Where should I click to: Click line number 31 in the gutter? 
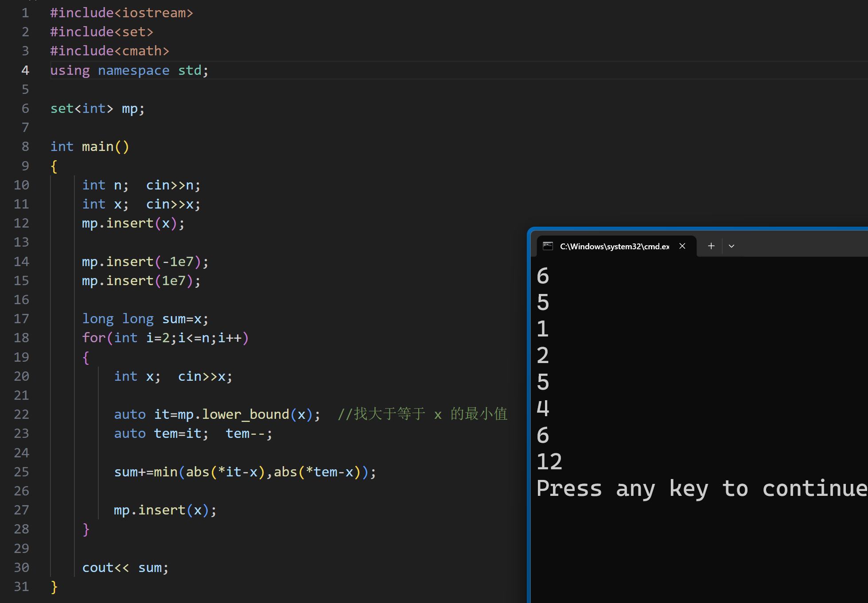point(21,587)
